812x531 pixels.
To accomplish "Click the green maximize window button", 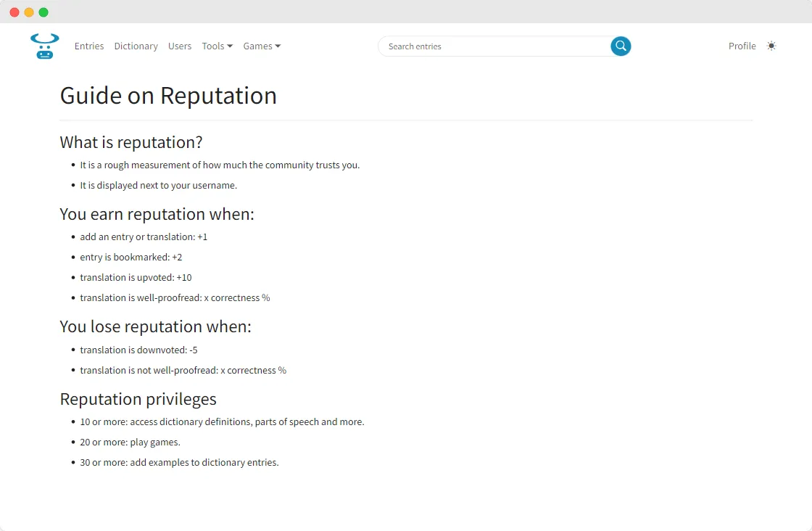I will click(43, 12).
